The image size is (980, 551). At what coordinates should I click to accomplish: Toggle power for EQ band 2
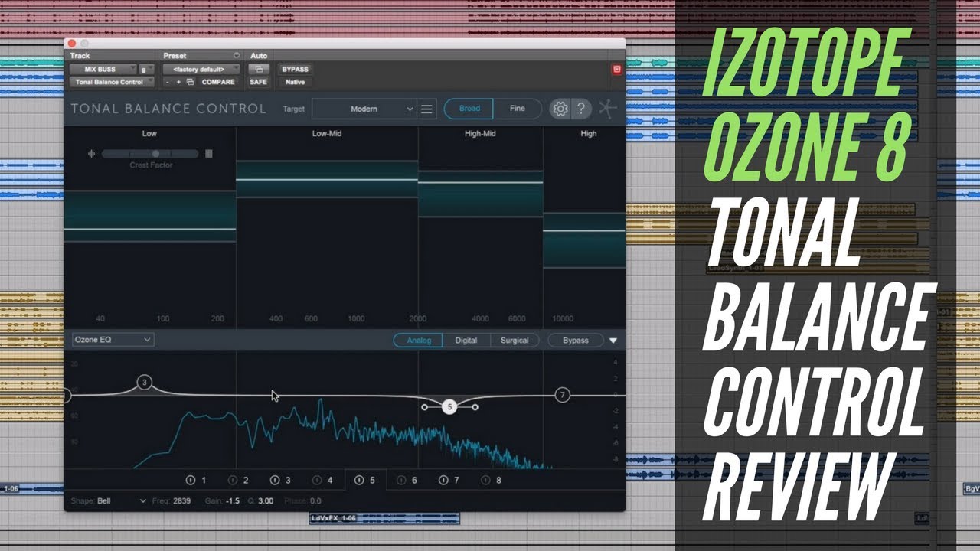[x=233, y=481]
